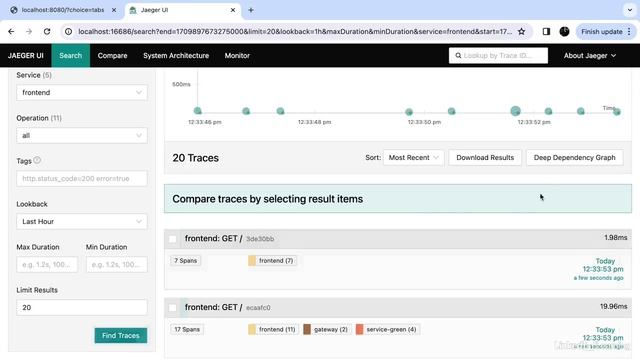This screenshot has width=640, height=360.
Task: Click the frontend (11) service tag
Action: point(273,329)
